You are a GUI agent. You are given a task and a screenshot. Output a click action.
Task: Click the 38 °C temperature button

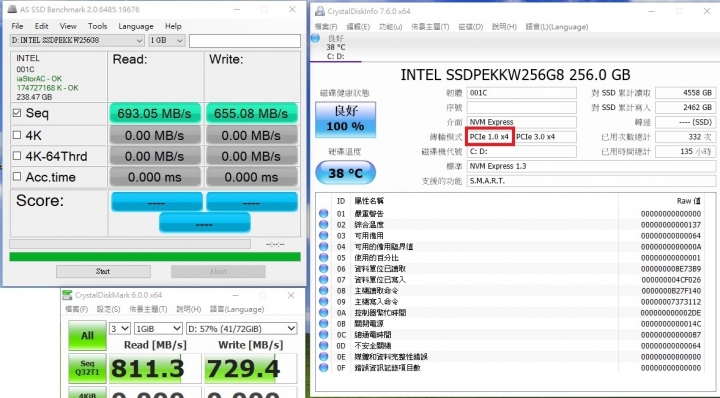coord(345,173)
